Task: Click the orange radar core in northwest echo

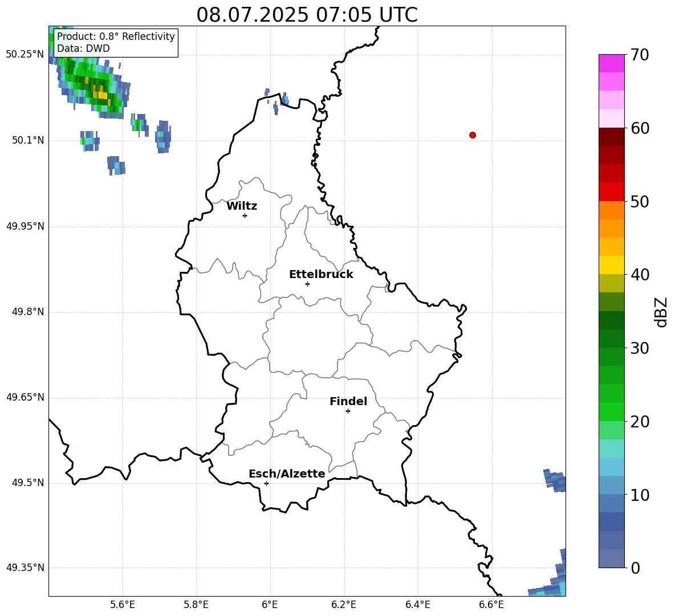Action: click(102, 95)
